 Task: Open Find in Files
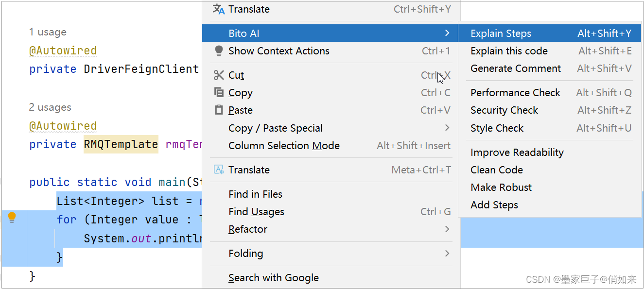click(255, 194)
